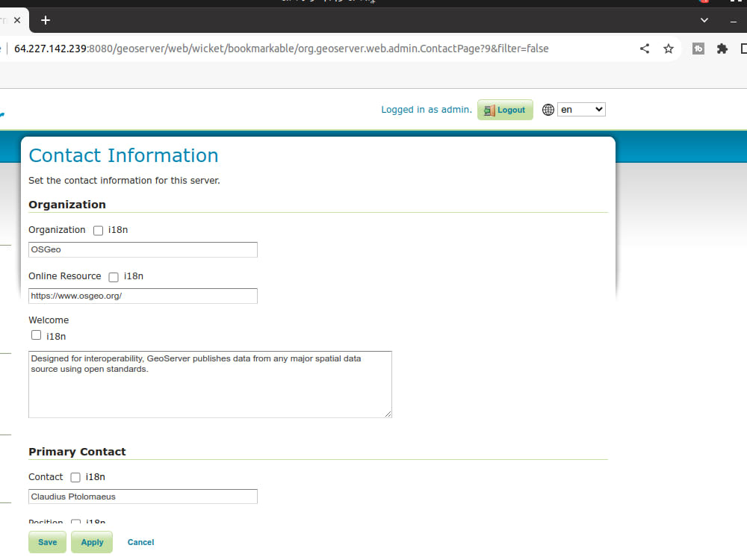Image resolution: width=747 pixels, height=560 pixels.
Task: Log out with the Logout button
Action: pyautogui.click(x=505, y=110)
